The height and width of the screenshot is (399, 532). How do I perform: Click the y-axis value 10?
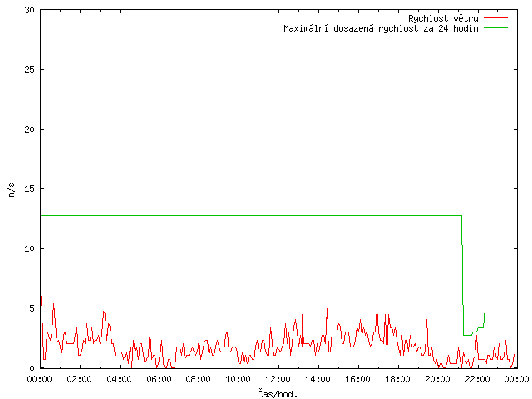point(30,249)
